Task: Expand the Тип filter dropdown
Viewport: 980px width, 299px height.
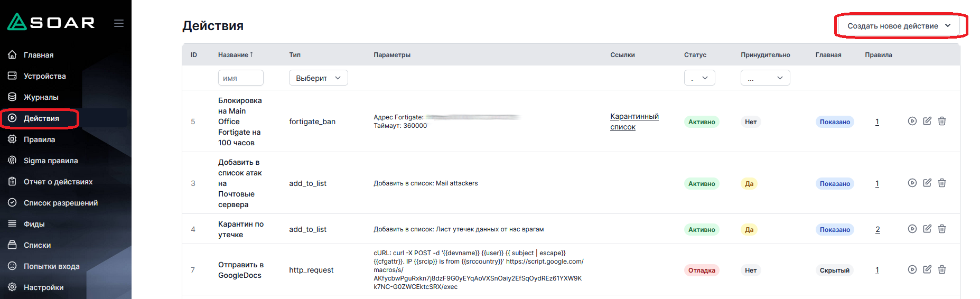Action: 318,78
